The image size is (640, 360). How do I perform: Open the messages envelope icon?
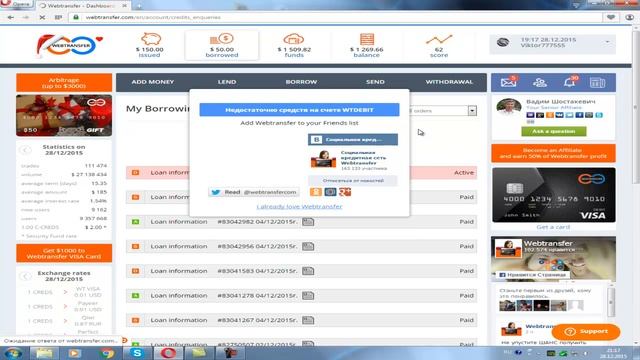coord(509,82)
